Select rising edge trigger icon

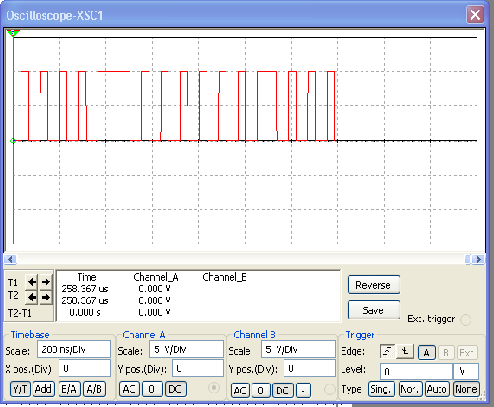pyautogui.click(x=387, y=352)
